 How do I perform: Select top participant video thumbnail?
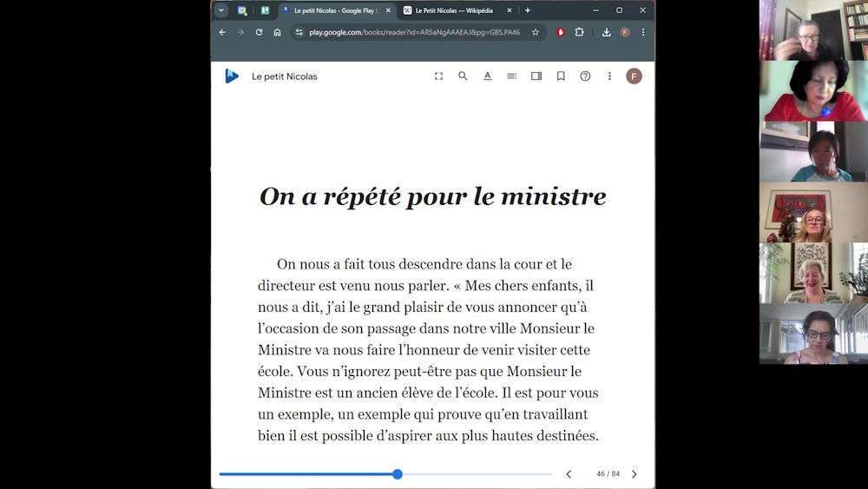coord(814,30)
